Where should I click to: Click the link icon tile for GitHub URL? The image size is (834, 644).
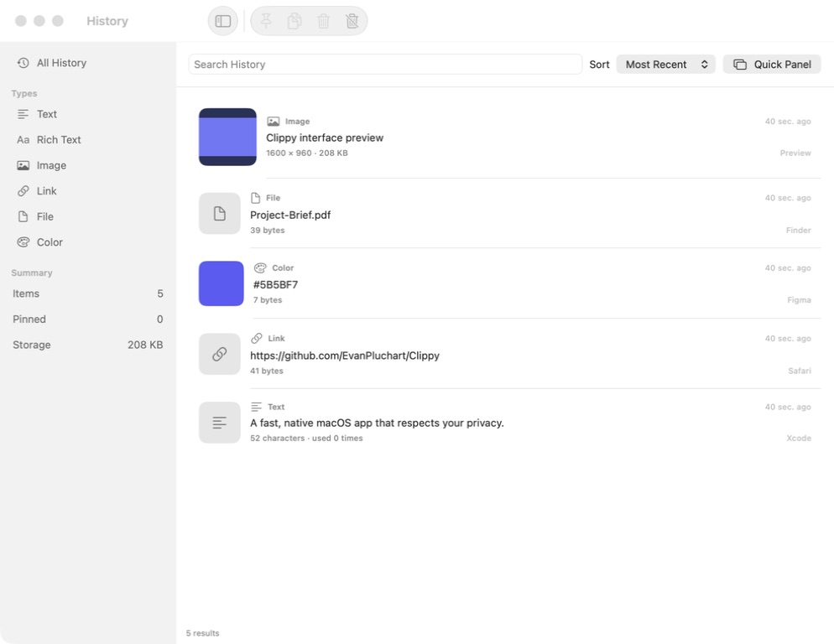220,354
